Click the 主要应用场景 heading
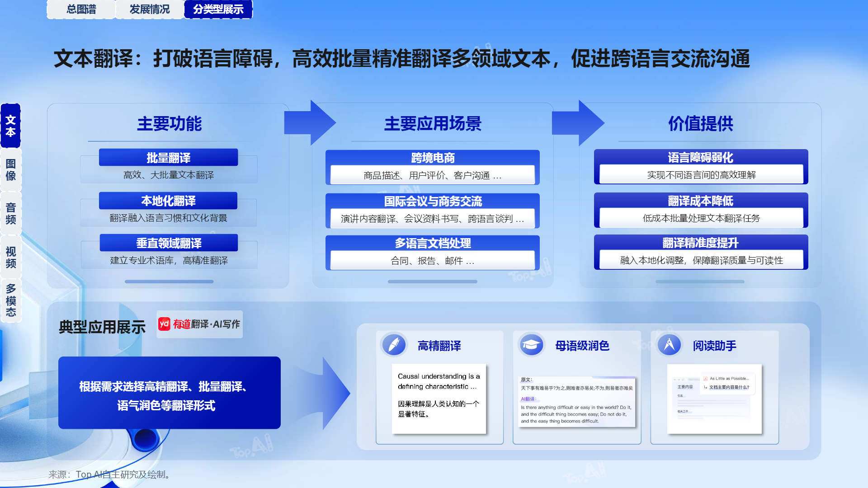The width and height of the screenshot is (868, 488). [433, 123]
